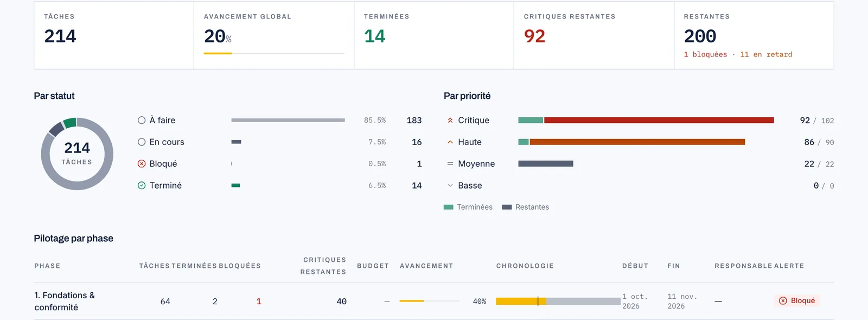Click the "11 nov. 2026" end date
The width and height of the screenshot is (868, 320).
[682, 301]
